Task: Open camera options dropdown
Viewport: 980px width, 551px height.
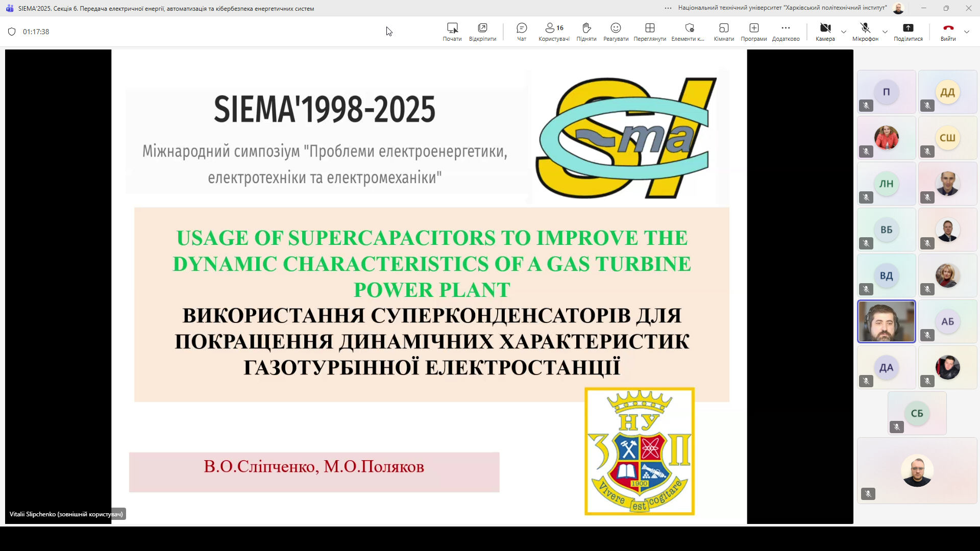Action: click(x=844, y=31)
